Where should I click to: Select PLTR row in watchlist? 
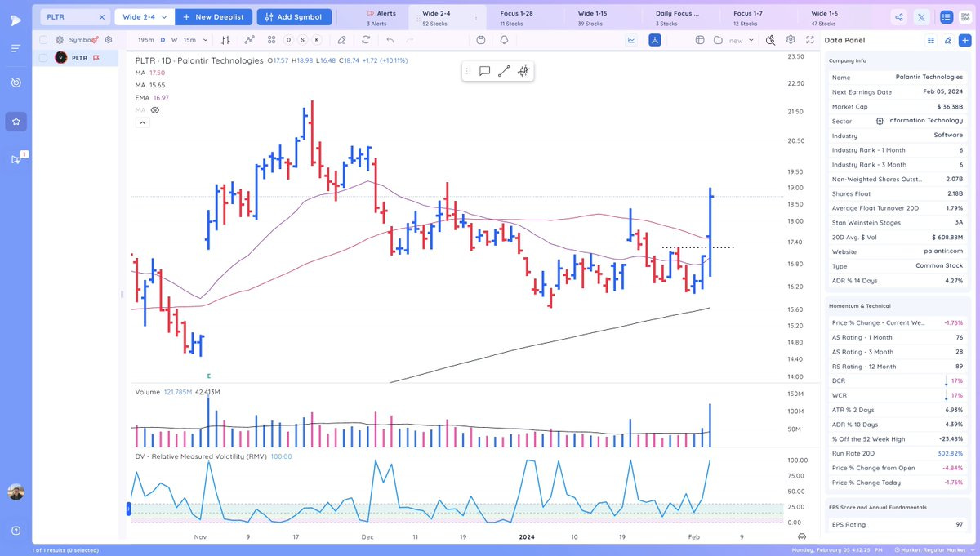(x=75, y=58)
